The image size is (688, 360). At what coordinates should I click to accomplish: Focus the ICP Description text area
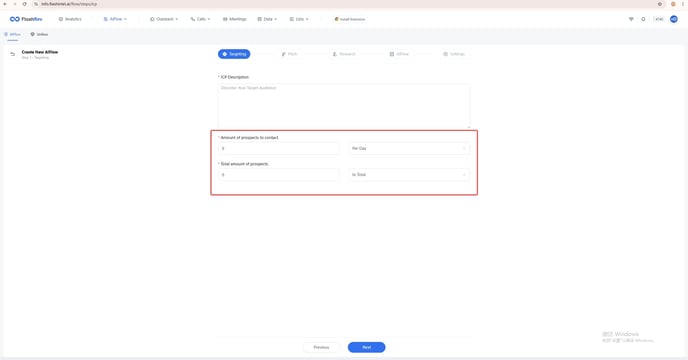pyautogui.click(x=344, y=106)
